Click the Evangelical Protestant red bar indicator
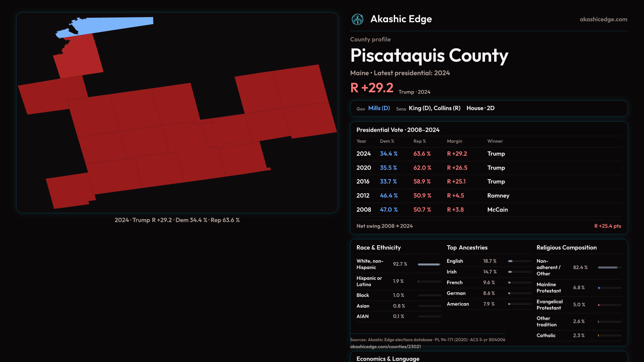 599,305
